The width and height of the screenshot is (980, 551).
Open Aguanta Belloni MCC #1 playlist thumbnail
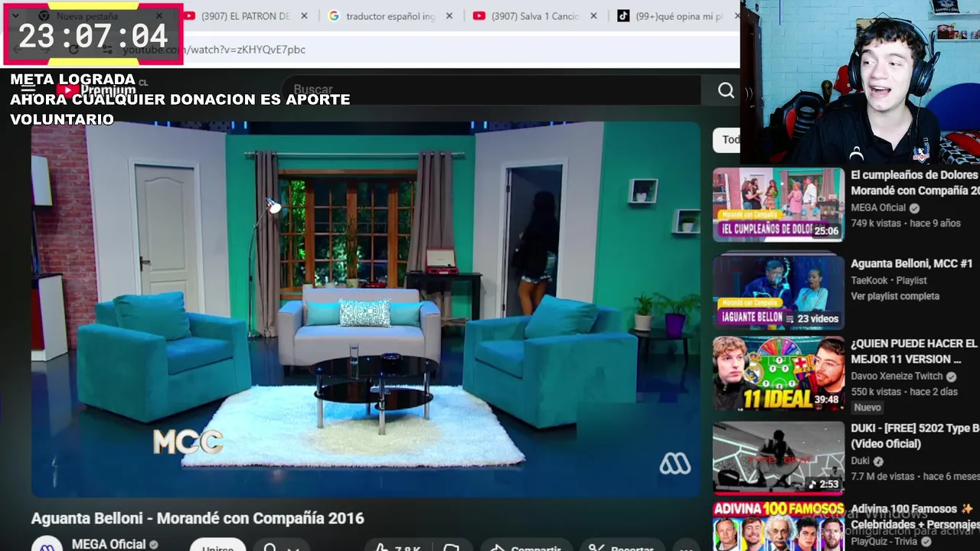778,291
